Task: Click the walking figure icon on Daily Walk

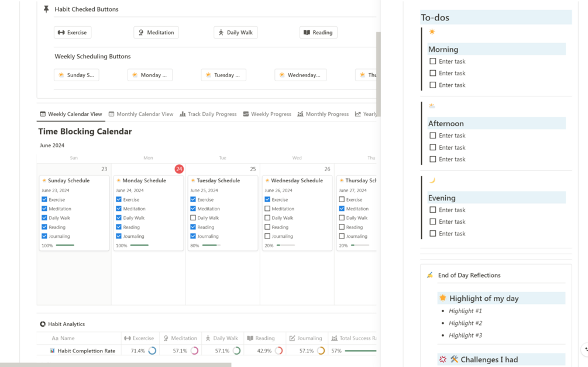Action: point(221,33)
